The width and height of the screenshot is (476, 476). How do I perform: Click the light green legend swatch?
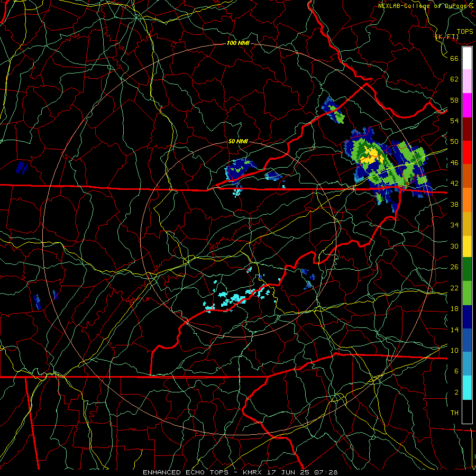click(x=467, y=293)
